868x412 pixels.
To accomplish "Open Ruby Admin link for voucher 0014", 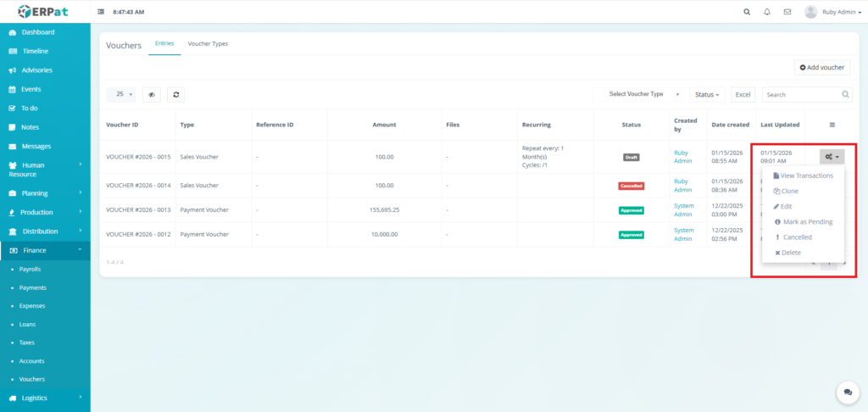I will pyautogui.click(x=682, y=186).
